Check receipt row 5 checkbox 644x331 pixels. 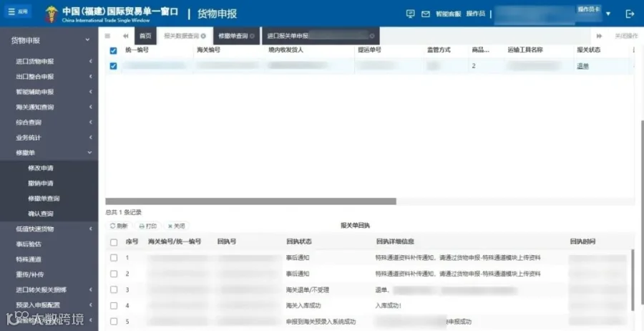click(x=114, y=322)
